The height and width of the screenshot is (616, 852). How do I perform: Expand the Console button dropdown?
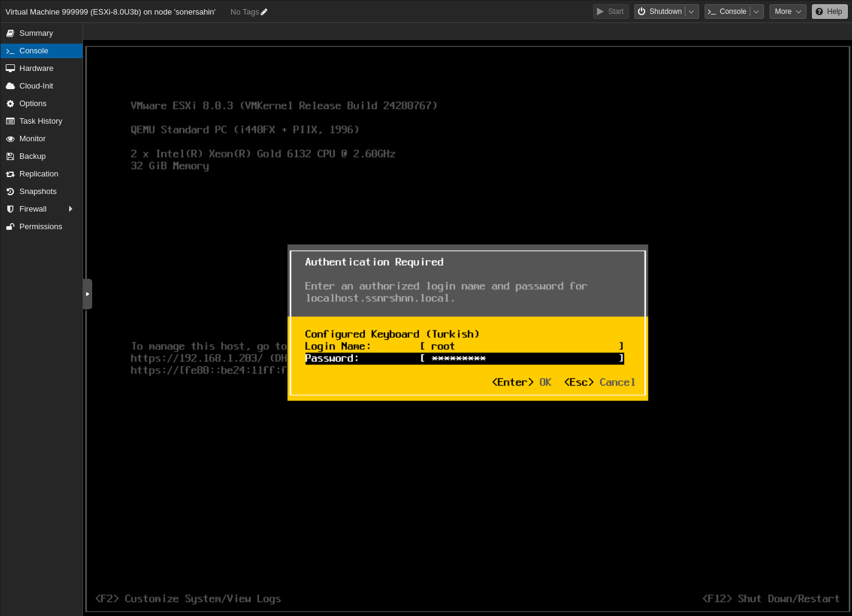coord(756,11)
